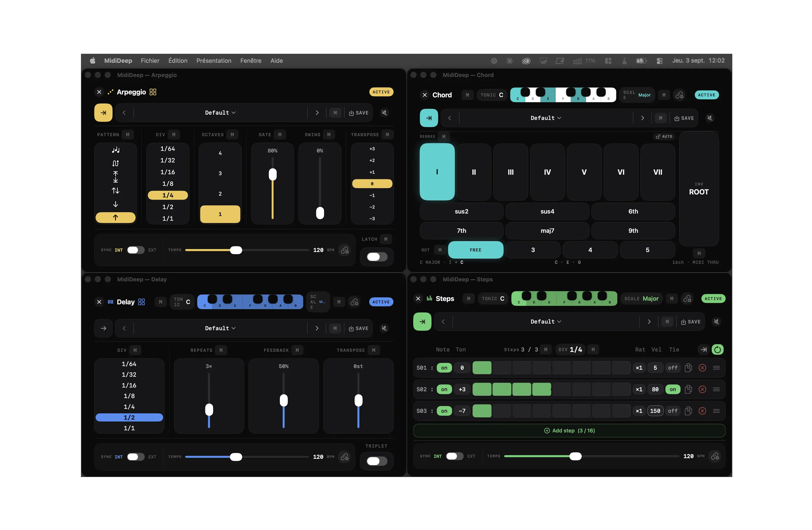Click the drag handle icon of step S03
The width and height of the screenshot is (812, 530).
pyautogui.click(x=716, y=411)
